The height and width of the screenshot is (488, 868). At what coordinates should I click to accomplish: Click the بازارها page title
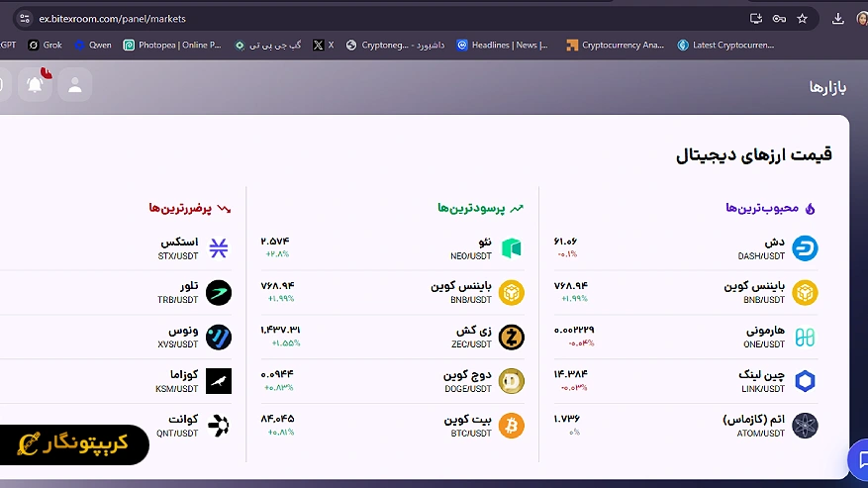point(828,87)
